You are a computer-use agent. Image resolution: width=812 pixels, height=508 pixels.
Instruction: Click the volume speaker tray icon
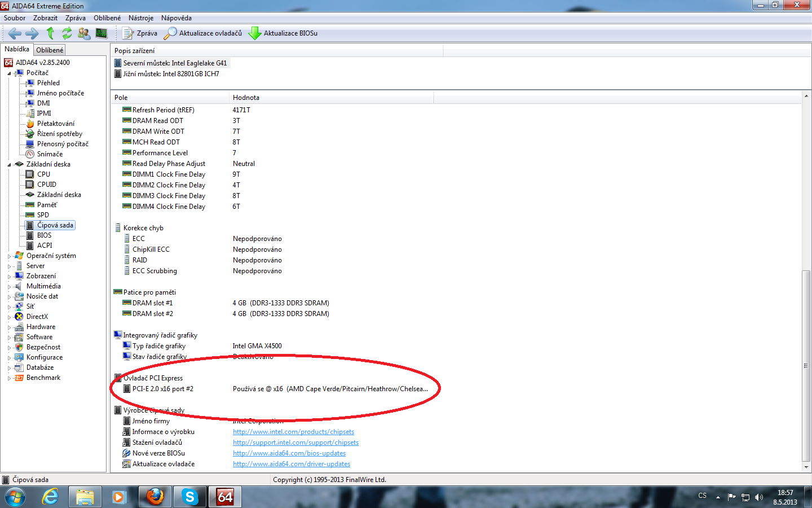[x=759, y=497]
